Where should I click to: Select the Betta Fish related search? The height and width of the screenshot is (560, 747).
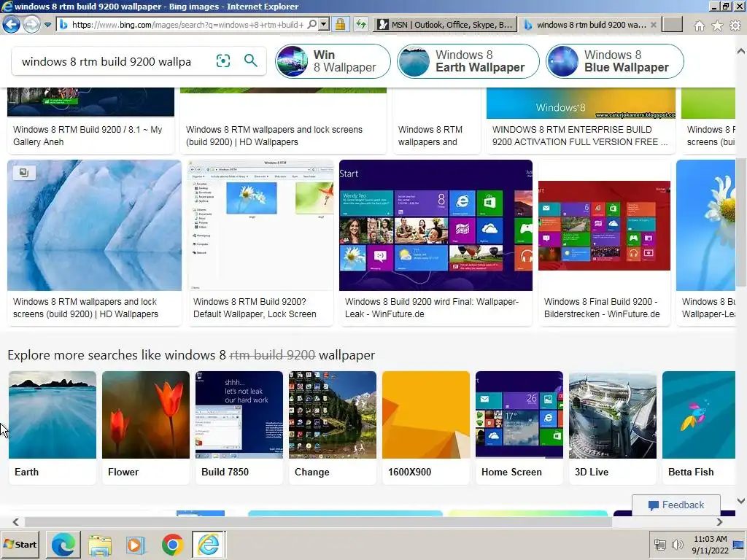(699, 427)
